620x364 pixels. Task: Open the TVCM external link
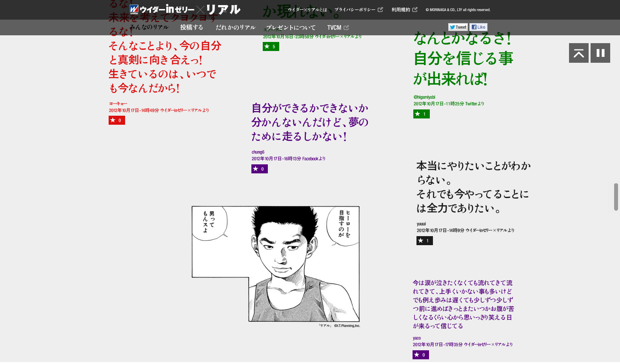tap(338, 27)
